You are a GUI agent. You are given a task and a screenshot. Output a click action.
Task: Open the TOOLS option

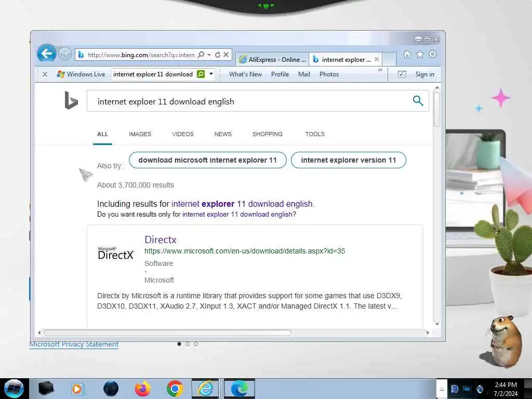315,134
